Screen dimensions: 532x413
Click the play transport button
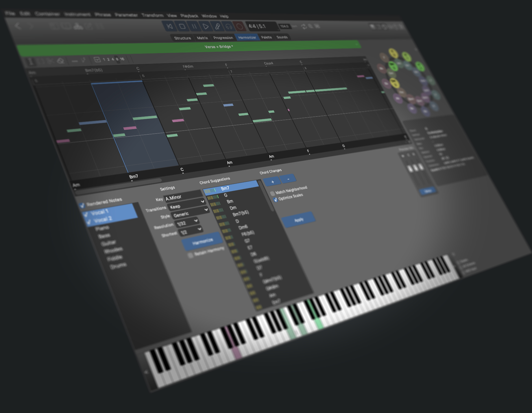click(205, 27)
